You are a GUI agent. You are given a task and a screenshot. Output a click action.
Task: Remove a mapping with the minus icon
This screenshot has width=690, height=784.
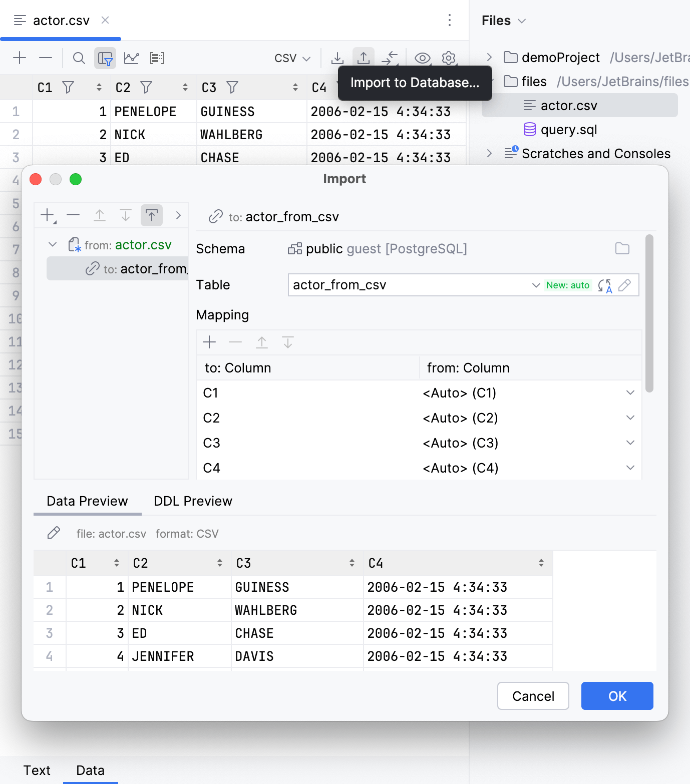[x=235, y=342]
